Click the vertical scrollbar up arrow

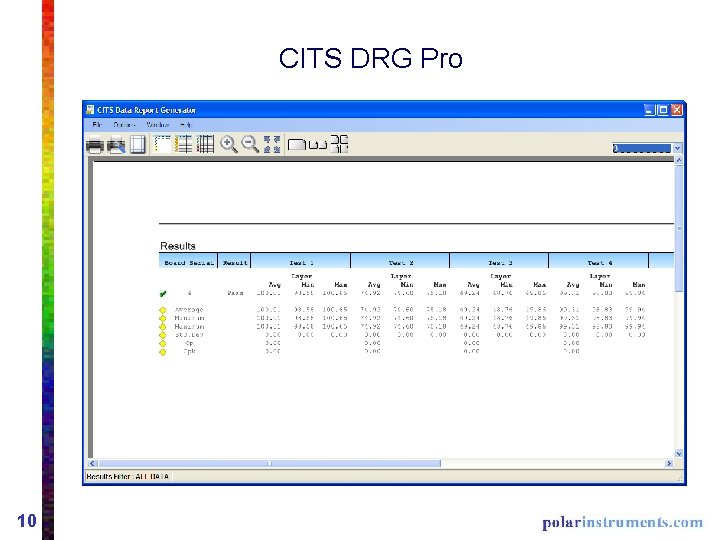point(679,160)
